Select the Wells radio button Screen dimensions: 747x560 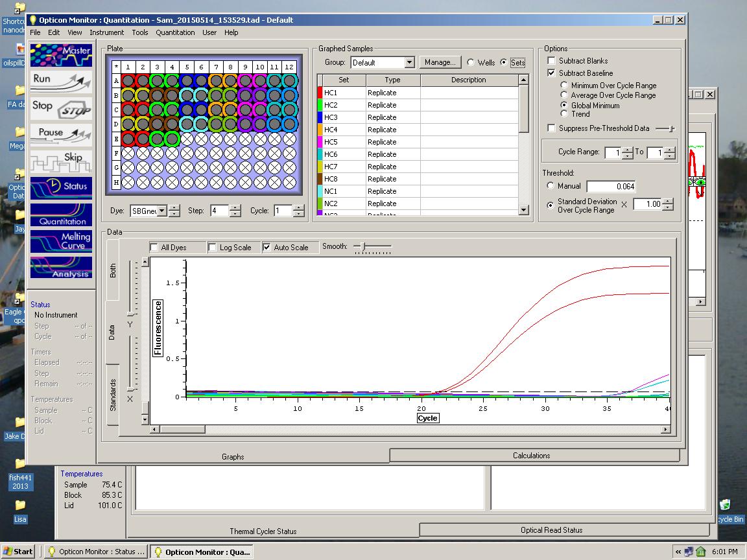tap(471, 63)
